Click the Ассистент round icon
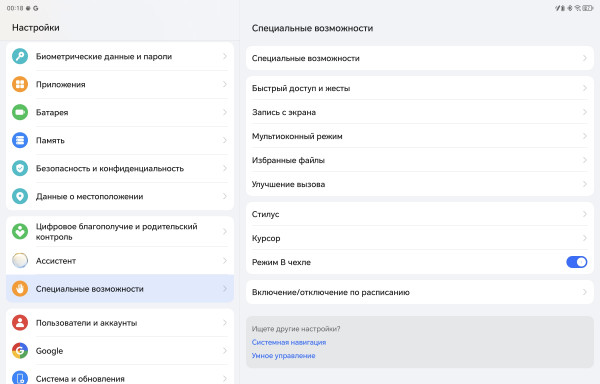This screenshot has height=384, width=600. 20,260
